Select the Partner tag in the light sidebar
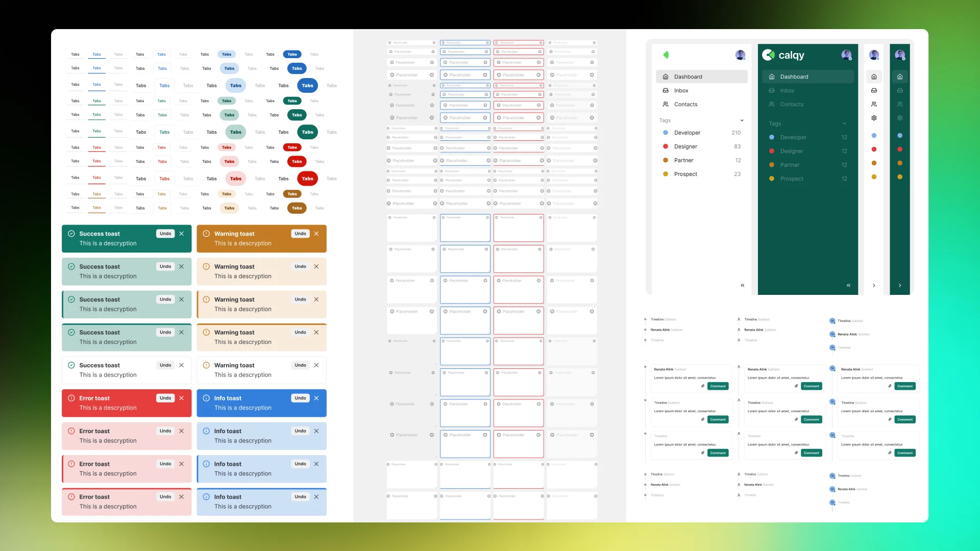The image size is (980, 551). [702, 160]
